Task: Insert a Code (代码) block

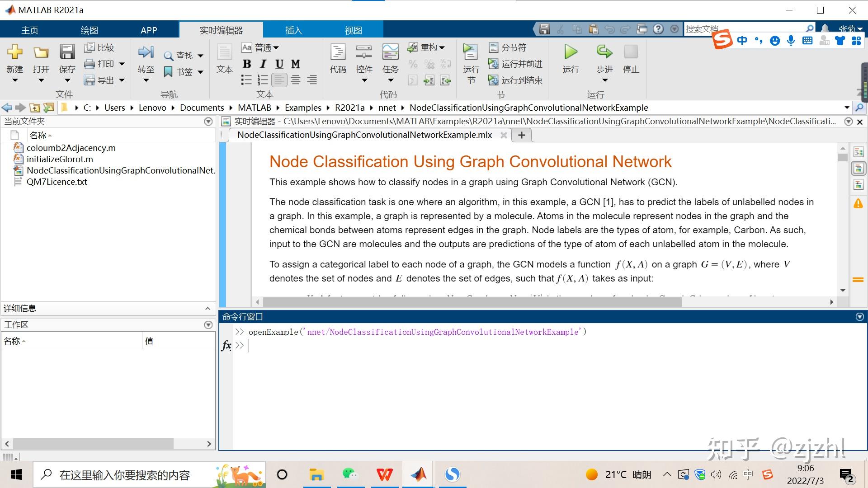Action: (x=338, y=52)
